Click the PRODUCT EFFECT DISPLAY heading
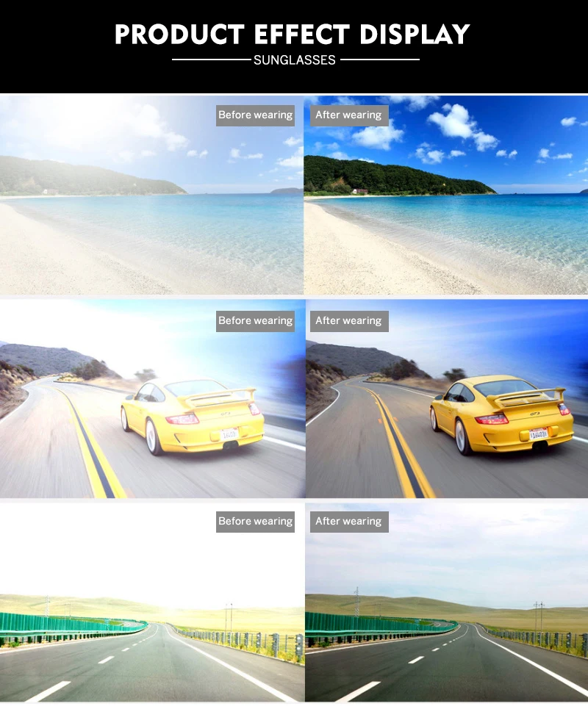588x709 pixels. click(x=293, y=35)
